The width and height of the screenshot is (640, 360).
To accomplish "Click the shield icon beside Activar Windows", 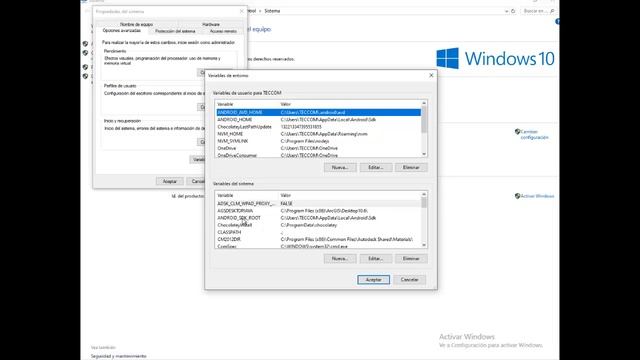I will [517, 196].
